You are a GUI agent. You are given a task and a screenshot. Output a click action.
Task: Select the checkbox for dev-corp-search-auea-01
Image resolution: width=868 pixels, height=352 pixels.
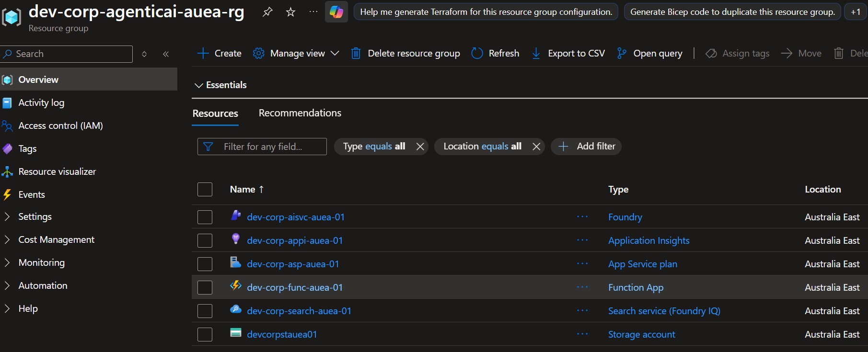(x=205, y=311)
